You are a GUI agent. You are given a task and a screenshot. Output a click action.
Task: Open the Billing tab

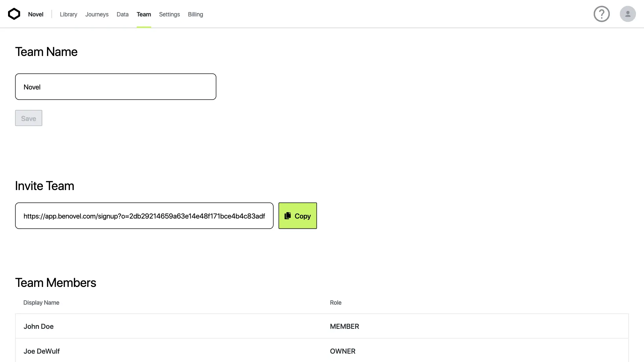point(195,14)
